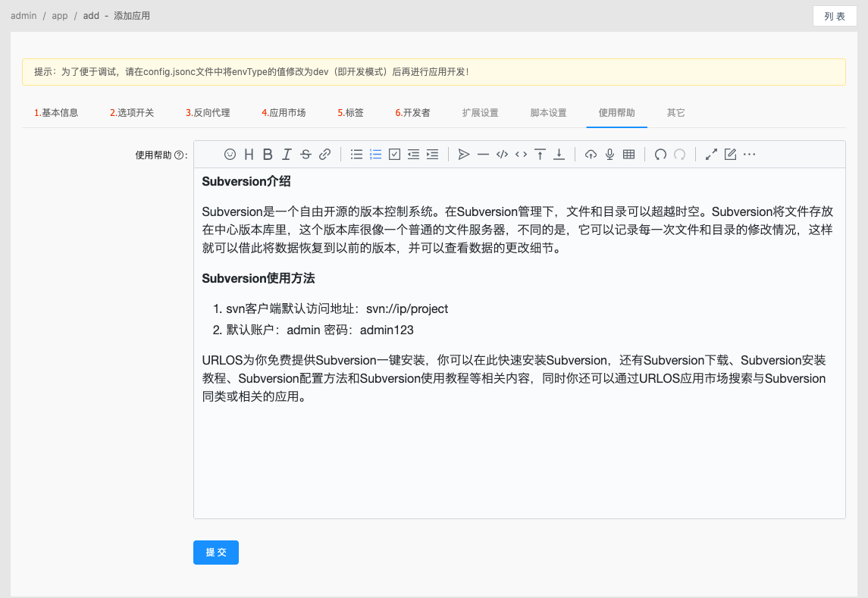Submit the form with 提交 button
The image size is (868, 598).
tap(216, 553)
